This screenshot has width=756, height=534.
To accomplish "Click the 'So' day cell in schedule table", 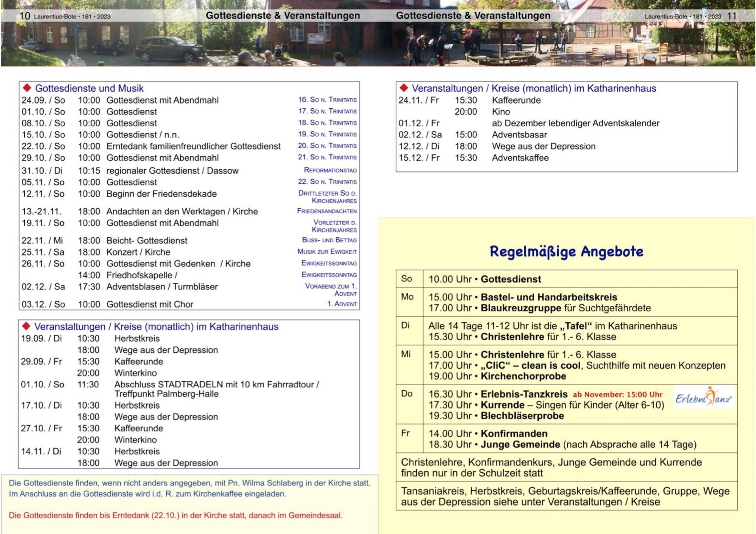I will coord(407,279).
